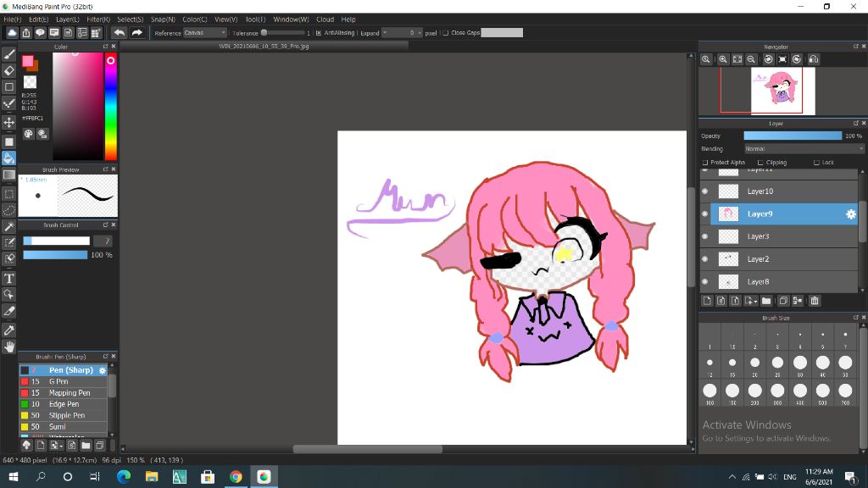
Task: Enable the Clipping checkbox
Action: point(760,163)
